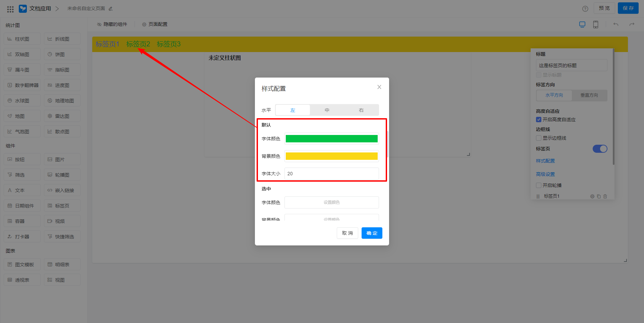Delete 标签页1 using the trash icon
644x323 pixels.
(x=605, y=196)
